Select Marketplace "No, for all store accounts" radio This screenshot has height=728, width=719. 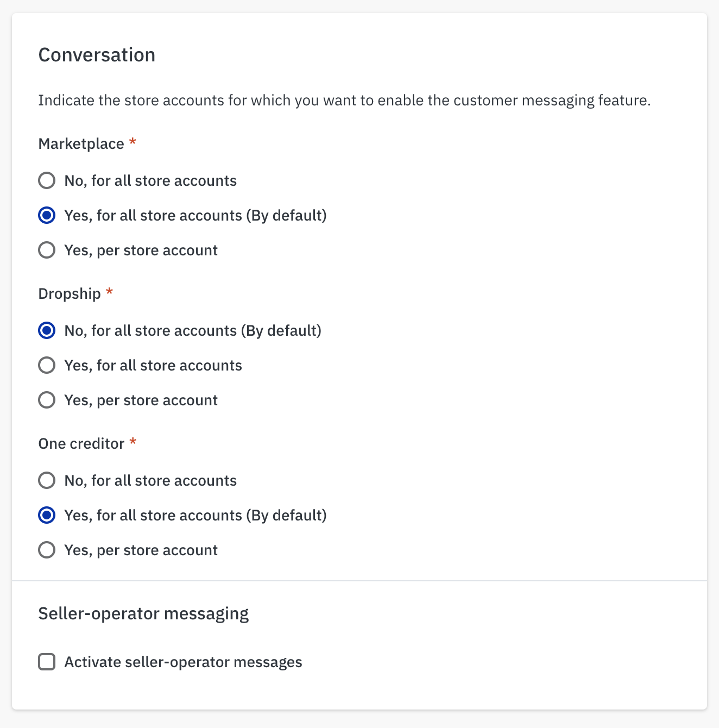pyautogui.click(x=47, y=180)
